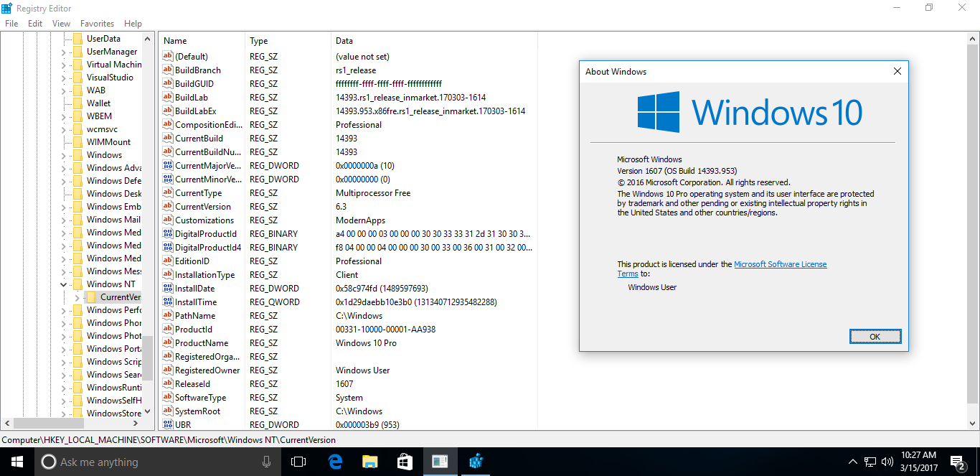Expand the WindowsStore tree node
Screen dimensions: 980x476
point(63,414)
